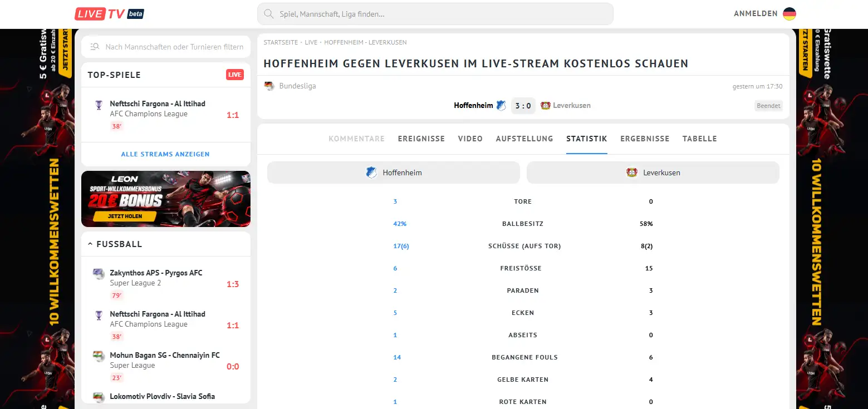This screenshot has height=409, width=868.
Task: Click the Live breadcrumb link
Action: coord(311,42)
